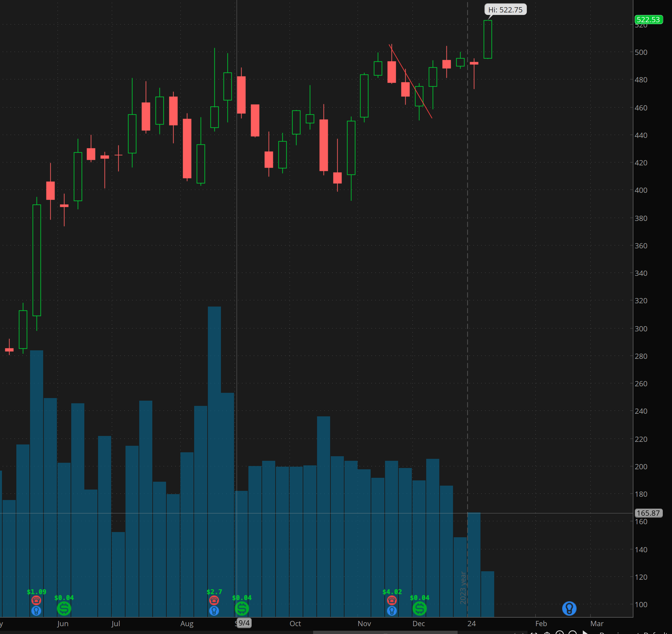Click the red phone icon under $4.02

pos(392,600)
